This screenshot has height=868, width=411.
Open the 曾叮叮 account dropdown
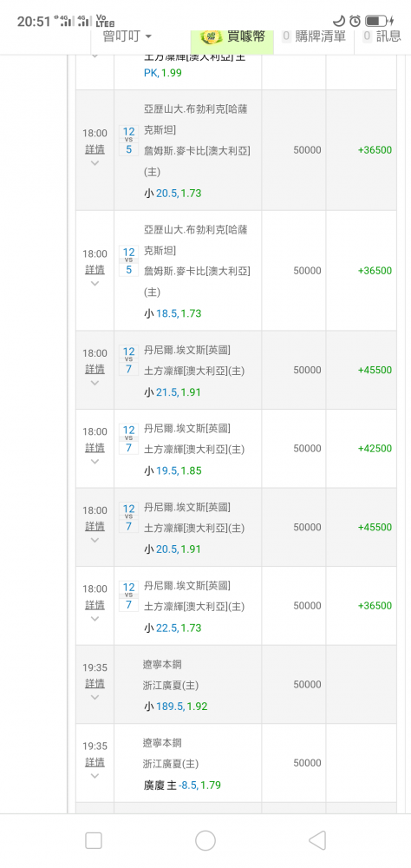127,36
